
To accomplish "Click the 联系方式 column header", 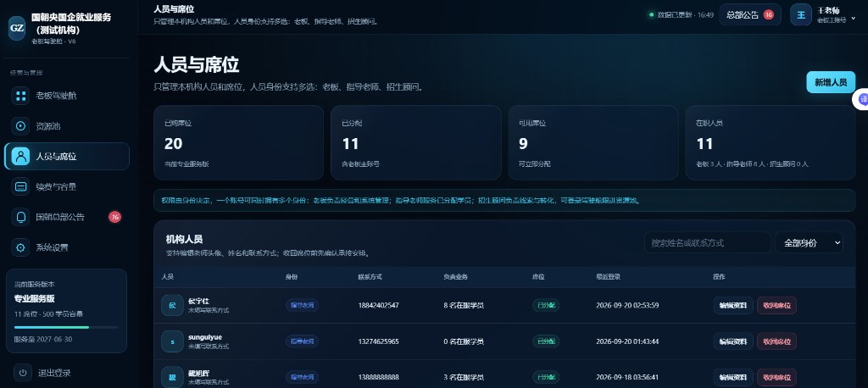I will tap(370, 276).
